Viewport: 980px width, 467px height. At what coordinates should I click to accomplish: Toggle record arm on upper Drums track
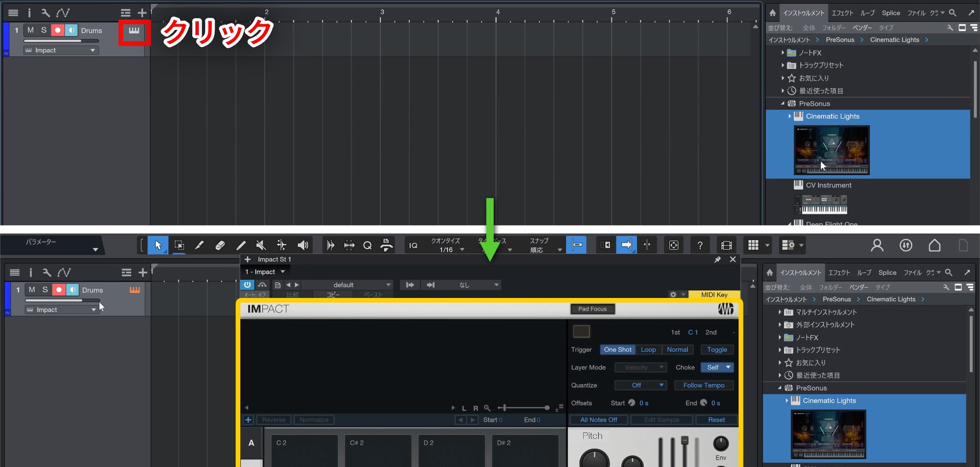point(57,30)
